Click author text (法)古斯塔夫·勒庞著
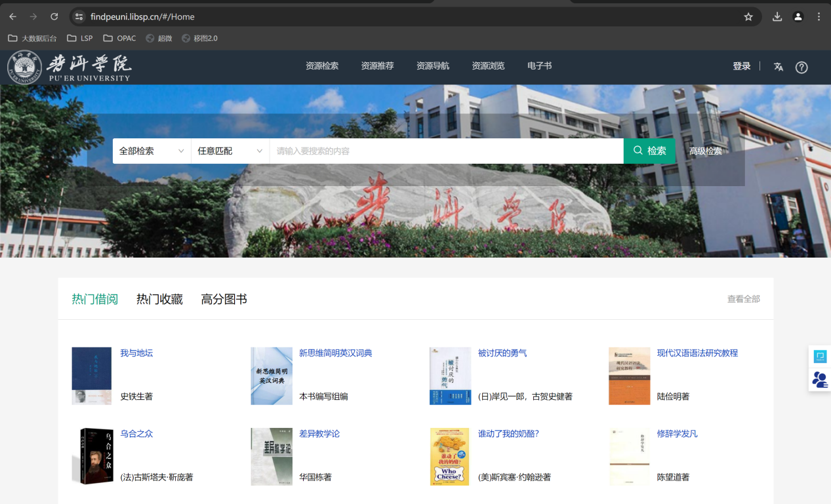This screenshot has height=504, width=831. (x=157, y=477)
